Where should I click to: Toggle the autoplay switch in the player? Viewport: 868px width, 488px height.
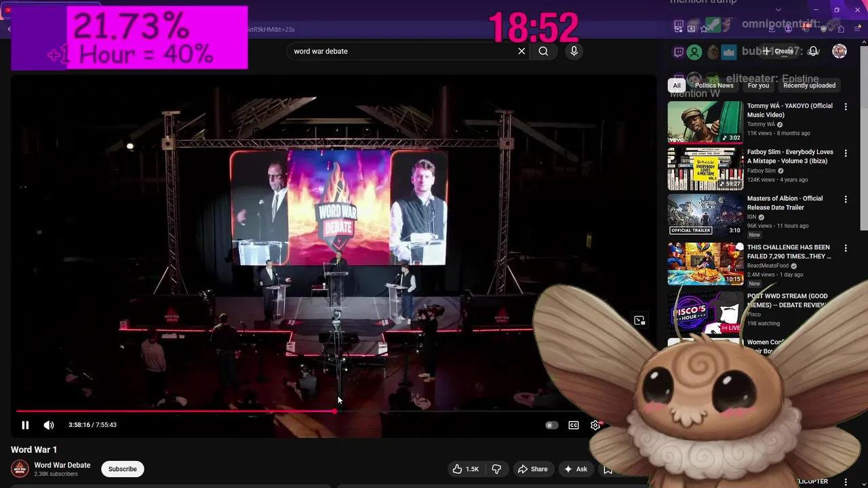[x=551, y=425]
